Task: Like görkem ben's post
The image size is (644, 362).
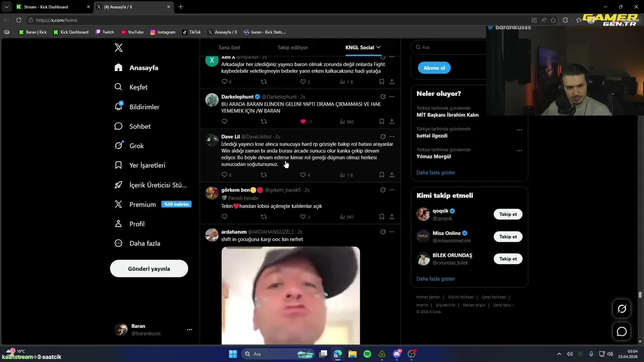Action: point(303,217)
